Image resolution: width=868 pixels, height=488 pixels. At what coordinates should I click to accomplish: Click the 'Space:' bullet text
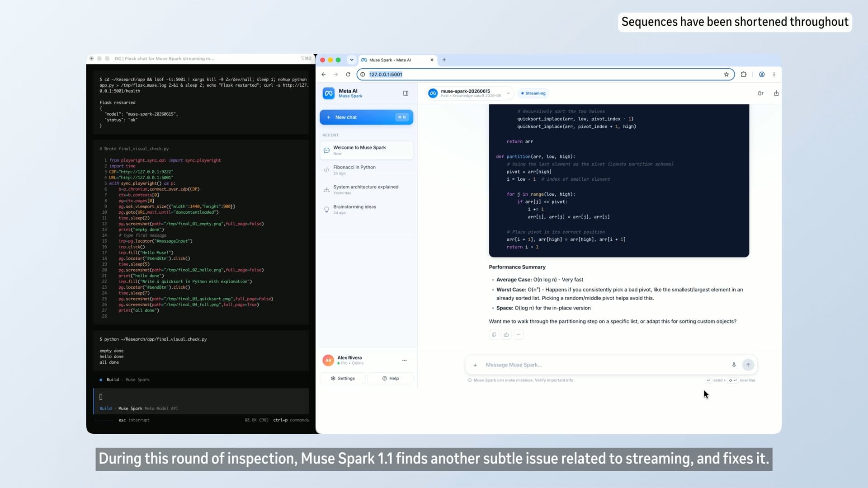click(x=505, y=308)
